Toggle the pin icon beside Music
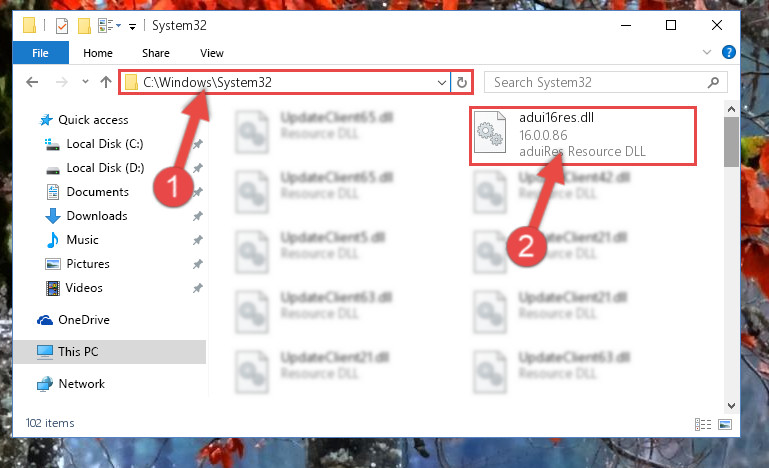The height and width of the screenshot is (468, 769). pyautogui.click(x=198, y=240)
